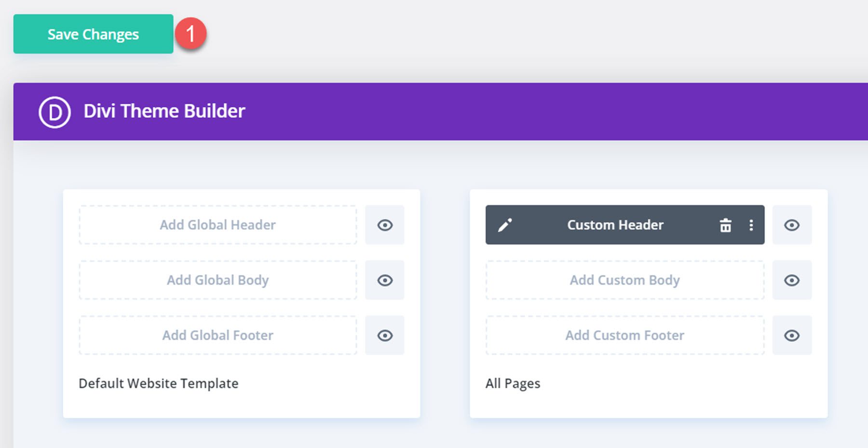Open the three-dot options menu on Custom Header
Image resolution: width=868 pixels, height=448 pixels.
(x=750, y=224)
